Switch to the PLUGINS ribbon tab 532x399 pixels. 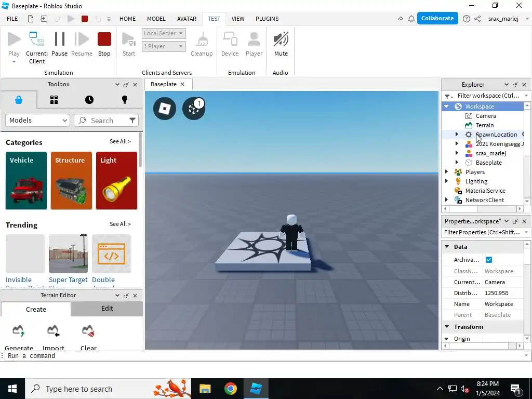click(x=267, y=19)
